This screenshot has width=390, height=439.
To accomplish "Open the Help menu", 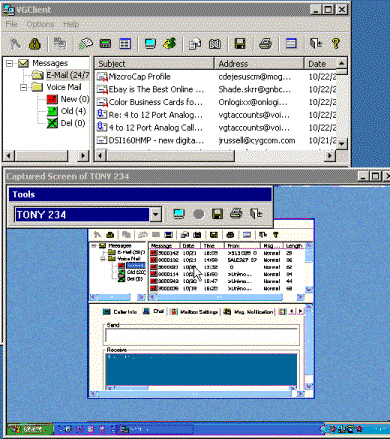I will click(71, 24).
